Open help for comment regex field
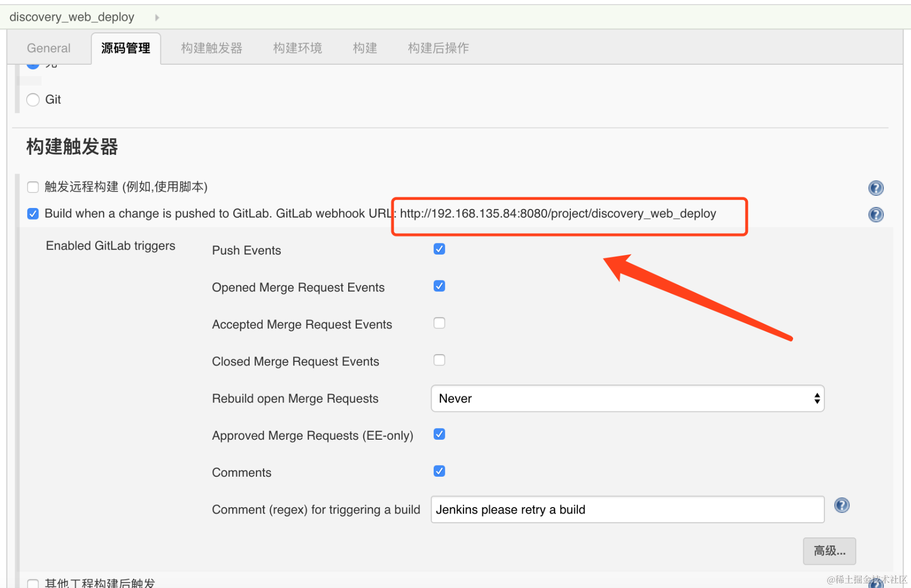911x588 pixels. pyautogui.click(x=842, y=505)
